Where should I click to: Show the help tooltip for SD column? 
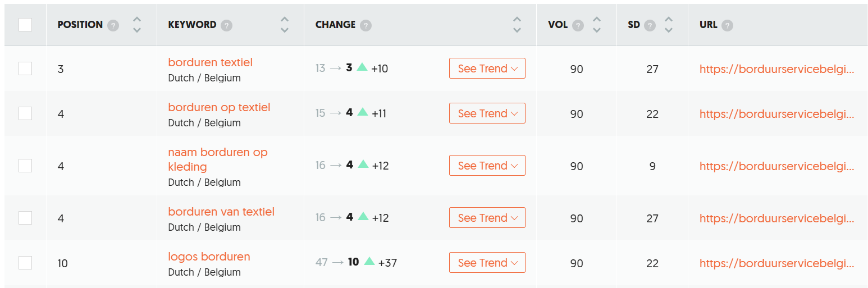click(x=650, y=25)
